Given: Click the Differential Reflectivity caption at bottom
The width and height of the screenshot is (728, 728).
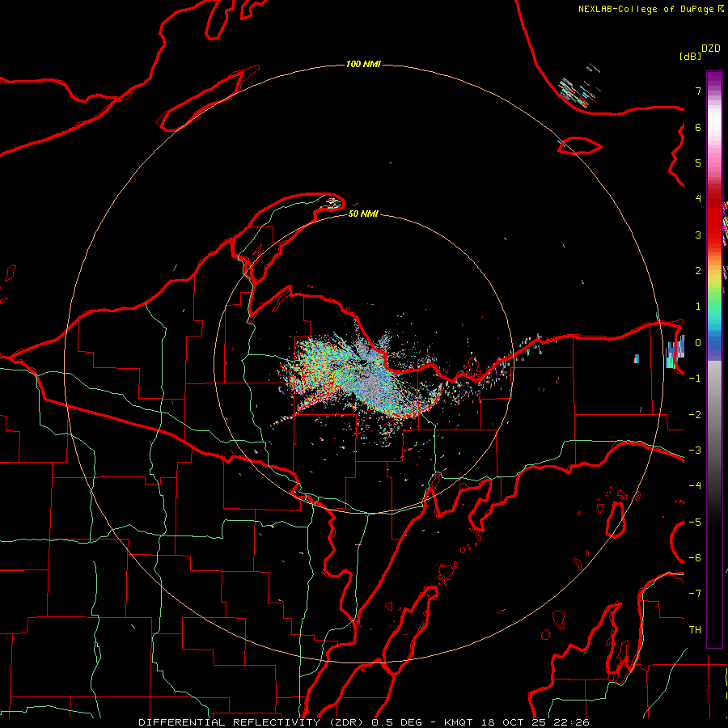Looking at the screenshot, I should tap(364, 722).
